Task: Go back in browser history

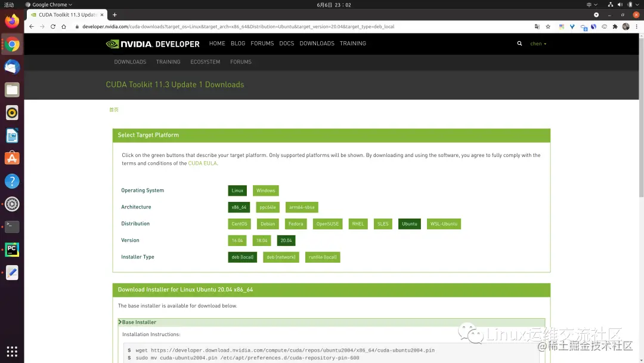Action: pyautogui.click(x=32, y=26)
